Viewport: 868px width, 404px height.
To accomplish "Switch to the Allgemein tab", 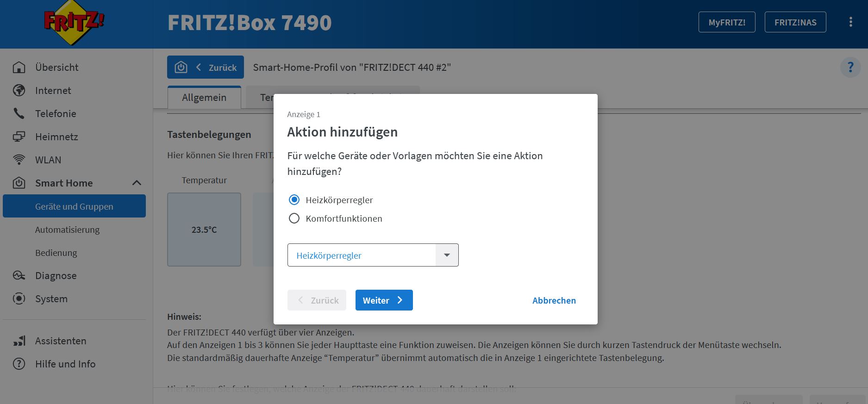I will [204, 98].
